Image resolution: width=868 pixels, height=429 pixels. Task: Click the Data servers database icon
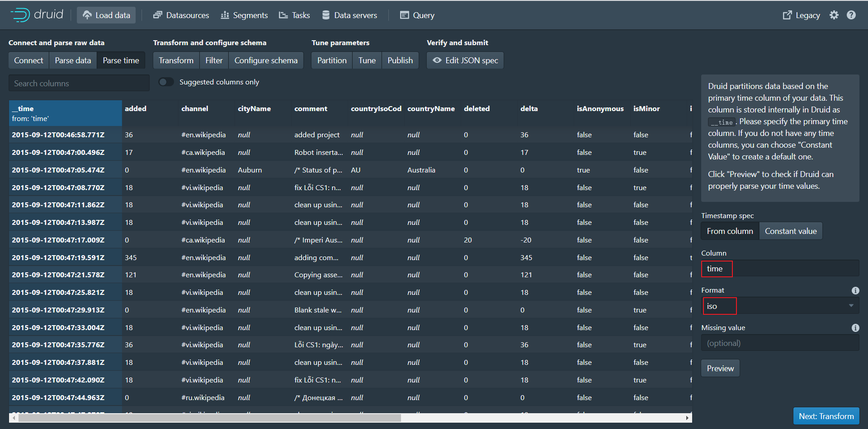(325, 15)
